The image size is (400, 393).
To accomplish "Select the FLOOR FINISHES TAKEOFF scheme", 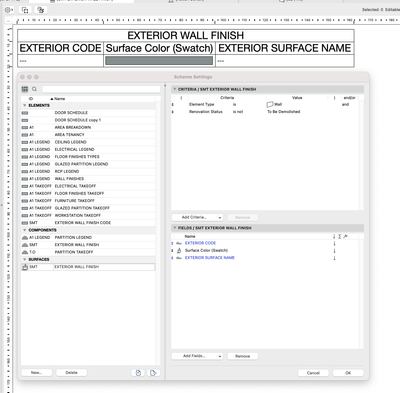I will (88, 193).
